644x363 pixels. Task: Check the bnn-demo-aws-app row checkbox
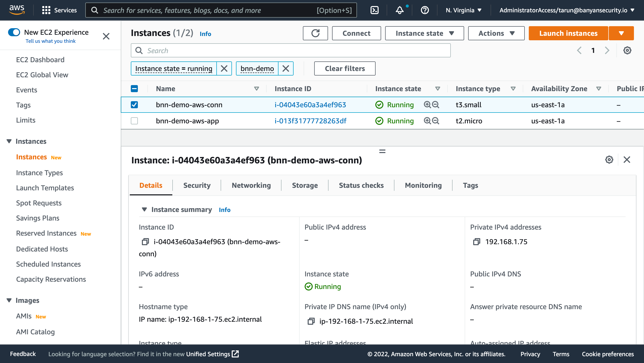134,121
